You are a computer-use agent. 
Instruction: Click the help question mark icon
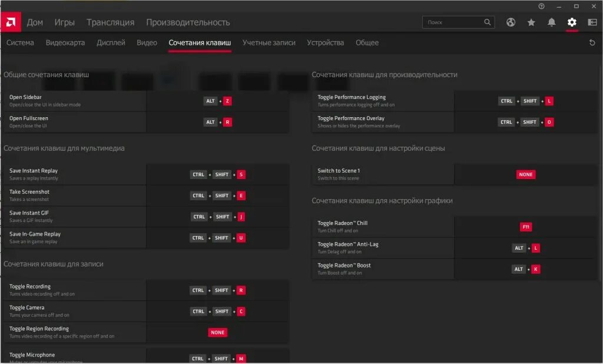[x=542, y=6]
